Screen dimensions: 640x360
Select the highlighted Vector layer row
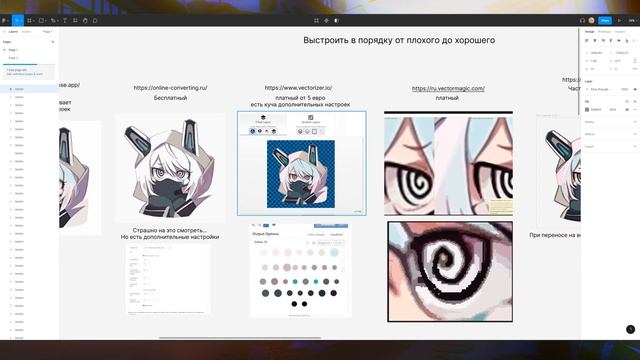[x=29, y=89]
